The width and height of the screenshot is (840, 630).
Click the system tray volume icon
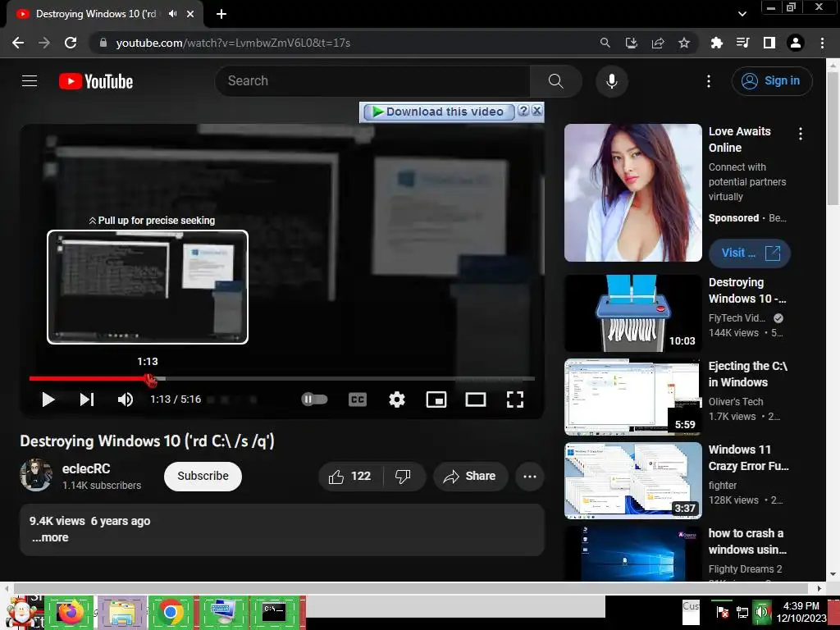pos(762,612)
